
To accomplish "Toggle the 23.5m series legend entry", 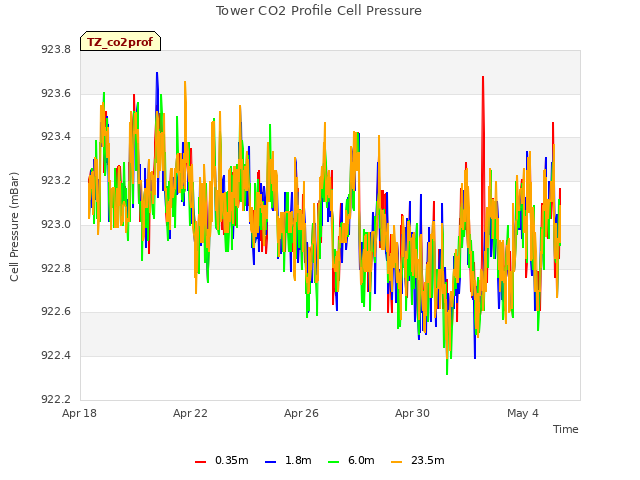I will click(417, 460).
